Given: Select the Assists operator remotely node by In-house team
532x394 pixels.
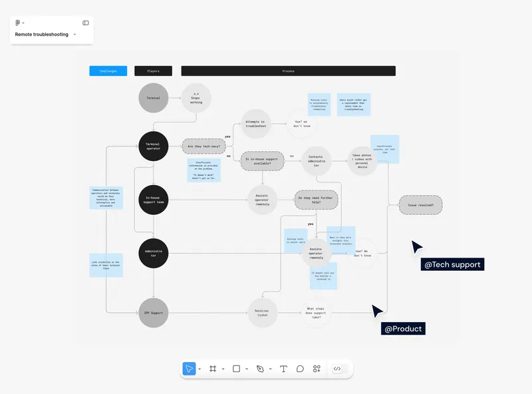Looking at the screenshot, I should 262,200.
